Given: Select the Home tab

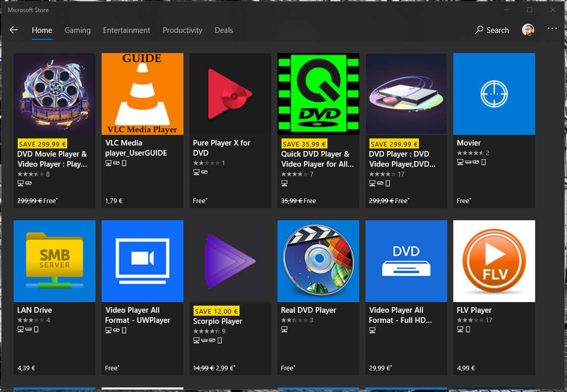Looking at the screenshot, I should (x=42, y=30).
